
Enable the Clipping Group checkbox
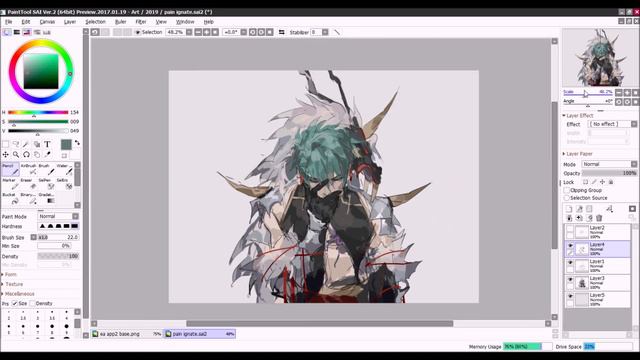click(567, 190)
